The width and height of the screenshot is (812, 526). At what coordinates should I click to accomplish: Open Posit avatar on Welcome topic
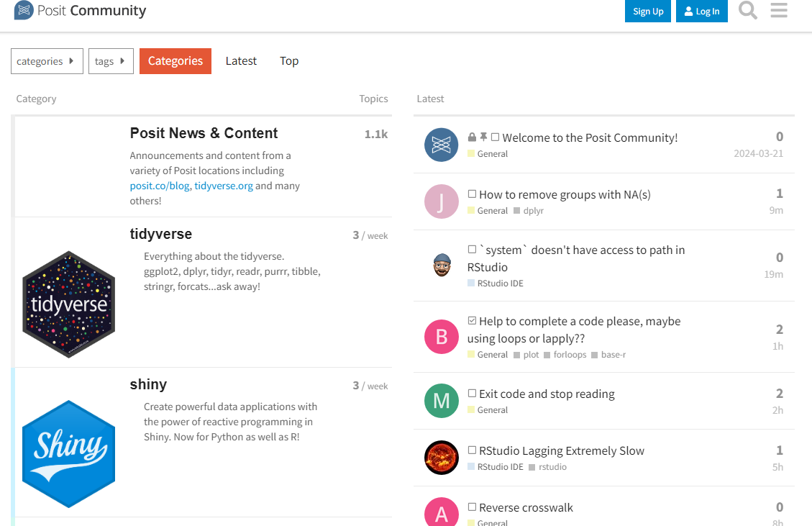click(441, 145)
